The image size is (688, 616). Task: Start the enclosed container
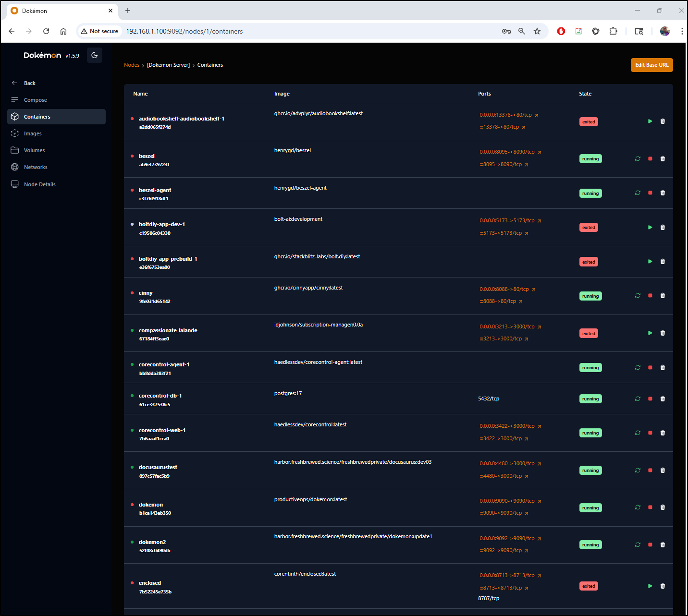coord(650,586)
